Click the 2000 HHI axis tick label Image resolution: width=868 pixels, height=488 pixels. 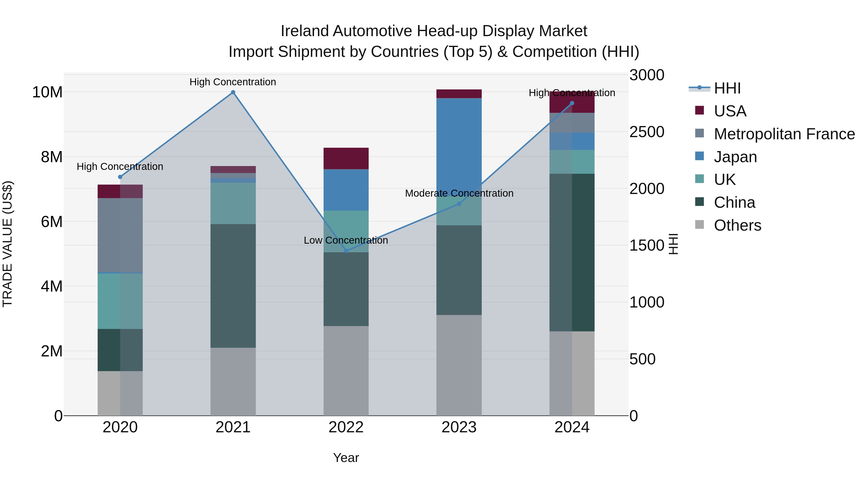[x=647, y=189]
